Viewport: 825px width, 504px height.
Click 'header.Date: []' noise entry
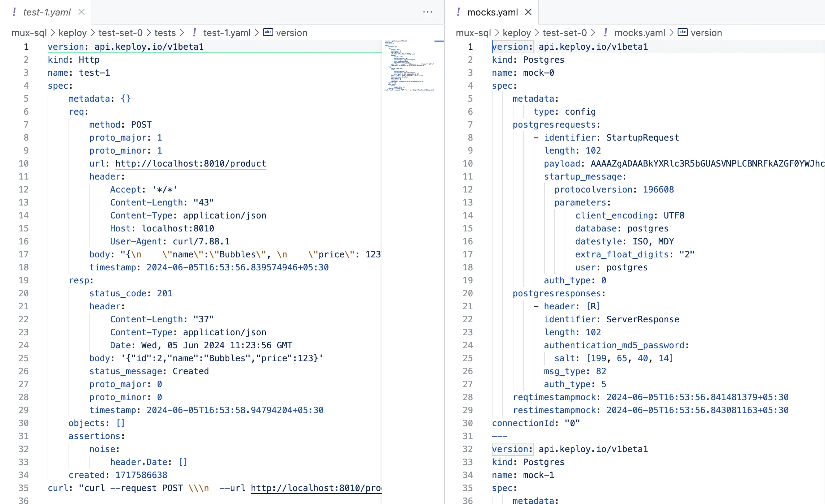point(149,462)
